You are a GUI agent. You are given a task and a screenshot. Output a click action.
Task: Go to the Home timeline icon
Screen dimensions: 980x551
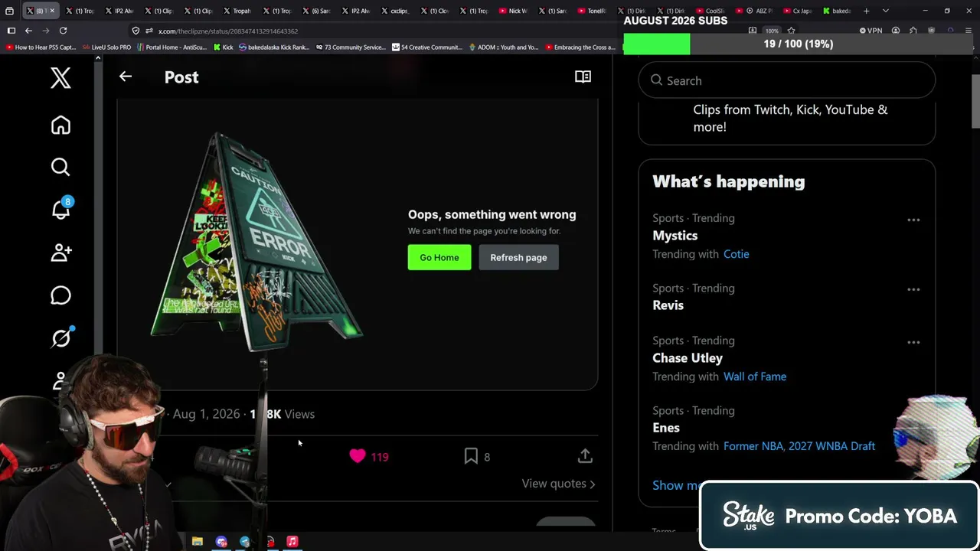[x=60, y=126]
